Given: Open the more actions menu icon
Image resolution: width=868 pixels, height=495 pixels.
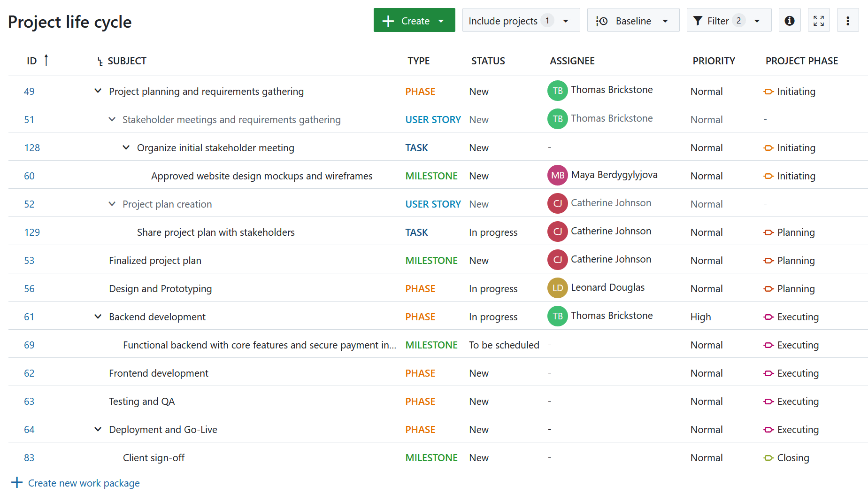Looking at the screenshot, I should [x=848, y=20].
